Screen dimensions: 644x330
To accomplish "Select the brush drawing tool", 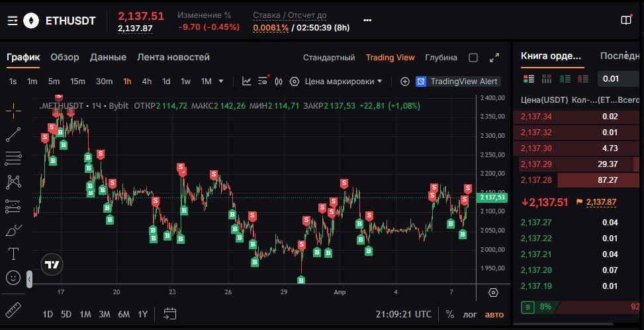I will (x=13, y=230).
